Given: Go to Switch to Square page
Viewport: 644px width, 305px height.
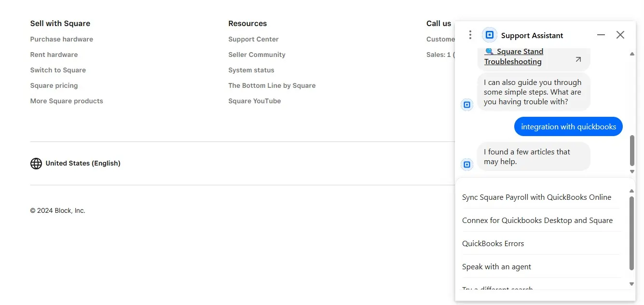Looking at the screenshot, I should coord(58,70).
